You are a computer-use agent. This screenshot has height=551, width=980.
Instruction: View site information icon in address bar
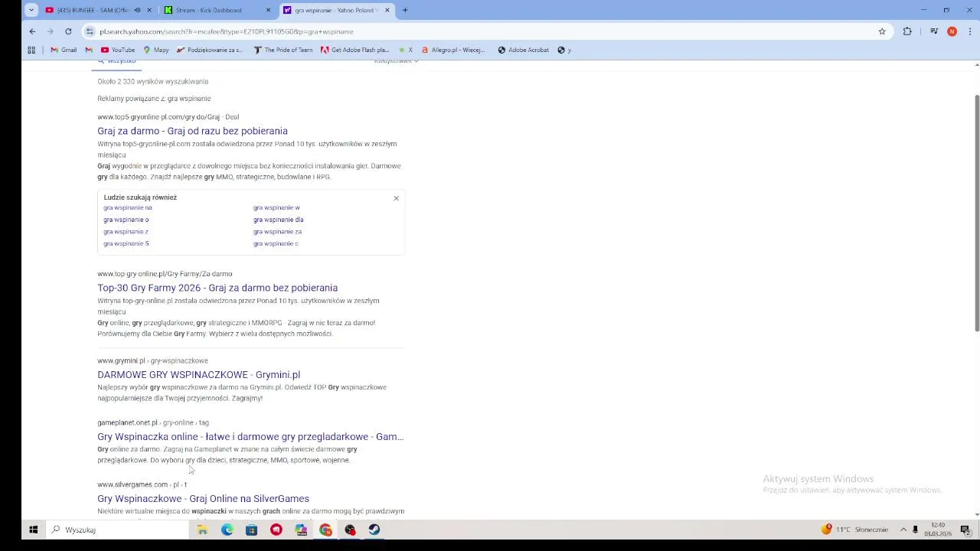90,31
